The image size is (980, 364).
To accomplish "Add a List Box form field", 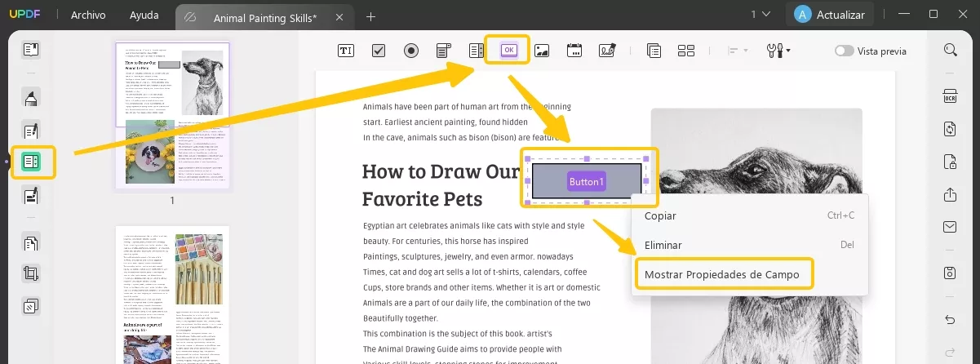I will [477, 51].
